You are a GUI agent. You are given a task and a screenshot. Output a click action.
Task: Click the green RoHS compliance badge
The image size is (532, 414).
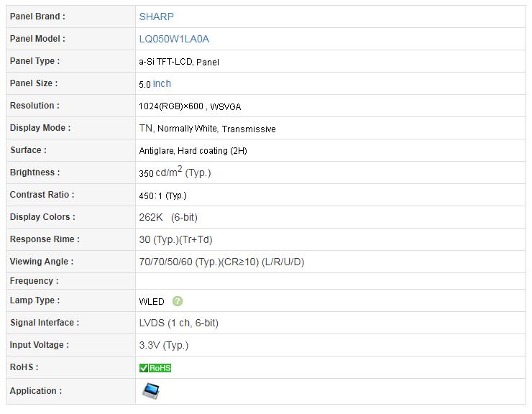point(155,368)
